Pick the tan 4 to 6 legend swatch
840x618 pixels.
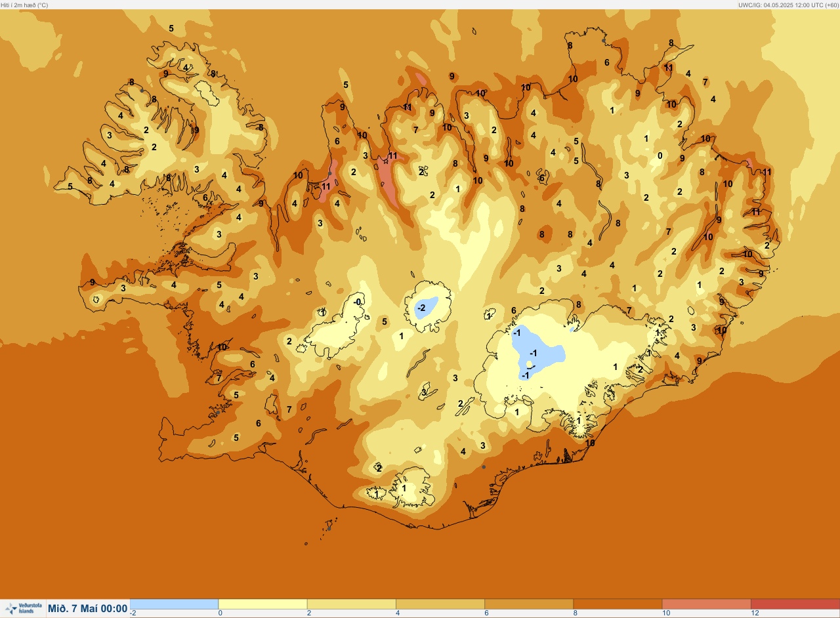[440, 604]
